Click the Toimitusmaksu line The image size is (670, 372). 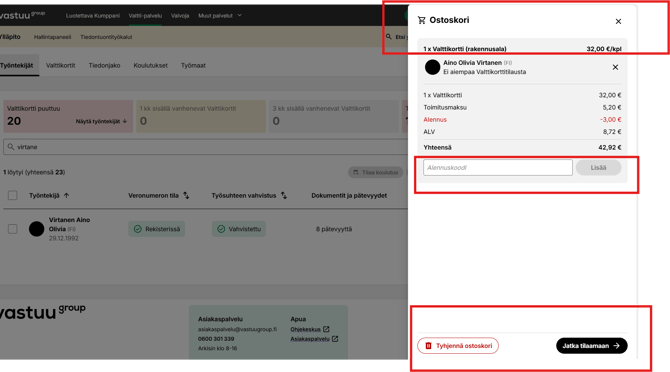[x=522, y=108]
